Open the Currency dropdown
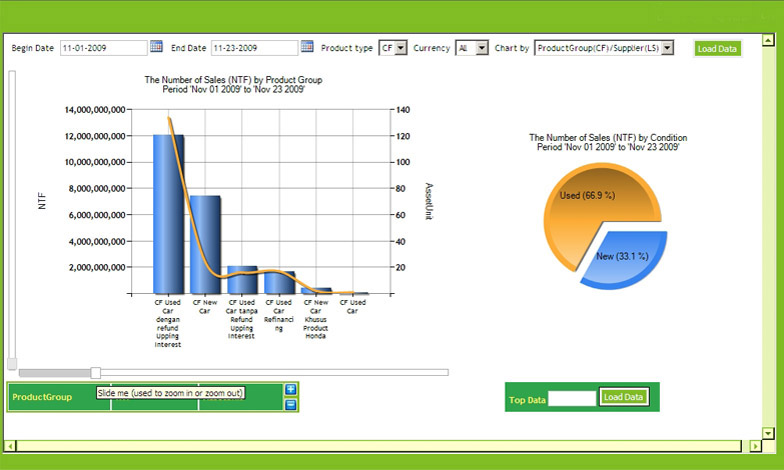The image size is (784, 470). pos(472,48)
